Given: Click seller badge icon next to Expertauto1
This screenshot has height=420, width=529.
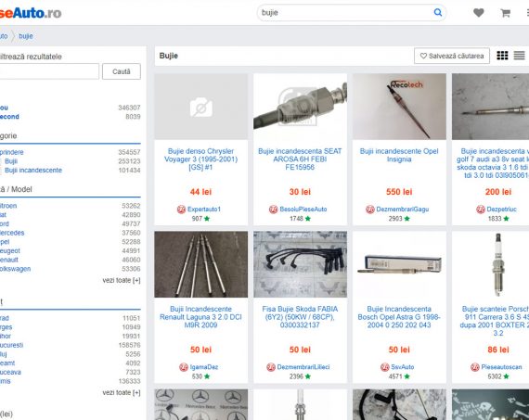Looking at the screenshot, I should click(182, 210).
